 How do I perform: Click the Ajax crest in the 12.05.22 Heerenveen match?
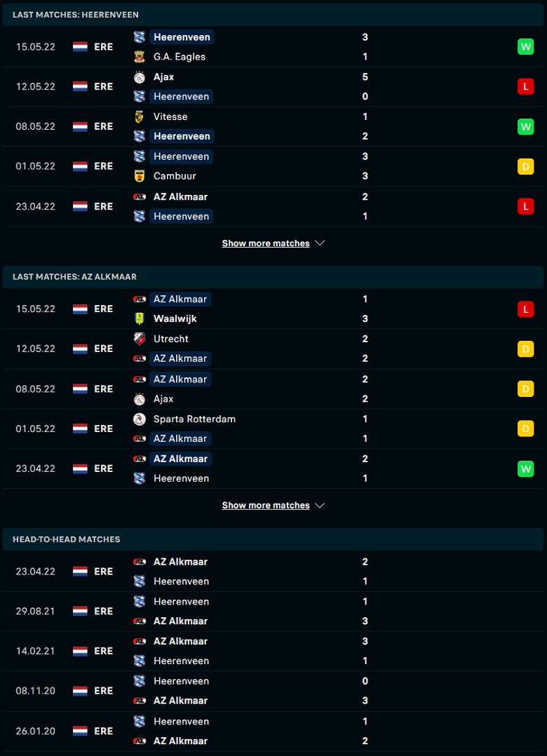click(140, 77)
